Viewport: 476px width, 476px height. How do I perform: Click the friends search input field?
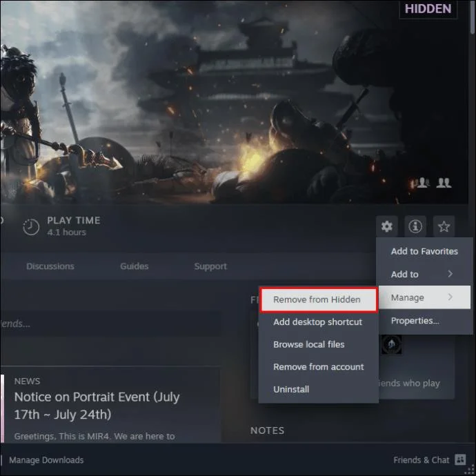point(110,324)
